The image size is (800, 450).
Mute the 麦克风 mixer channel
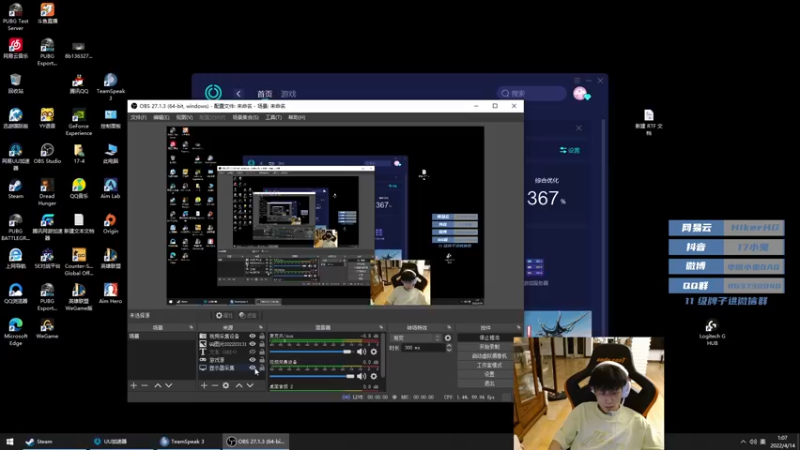tap(362, 352)
